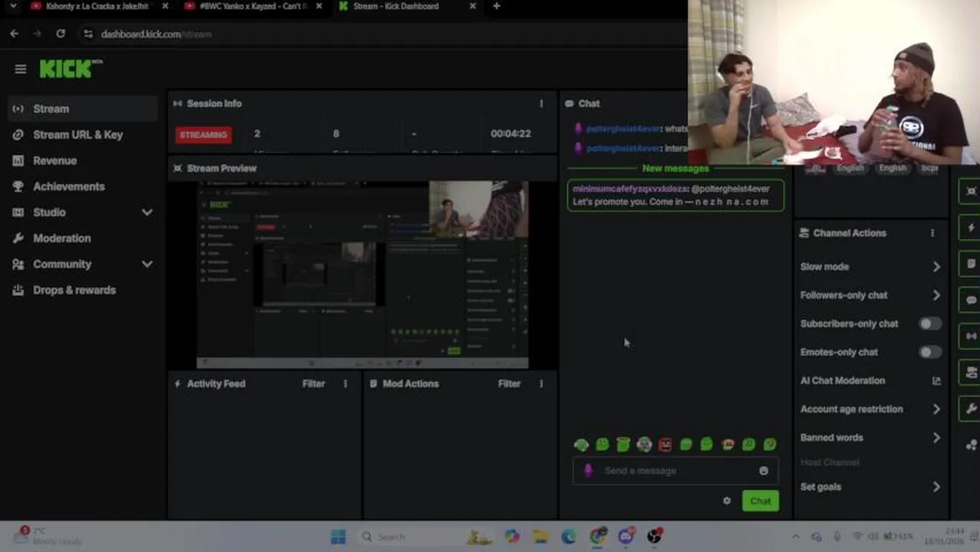Open the Session Info three-dot menu
The image size is (980, 552).
(x=541, y=103)
